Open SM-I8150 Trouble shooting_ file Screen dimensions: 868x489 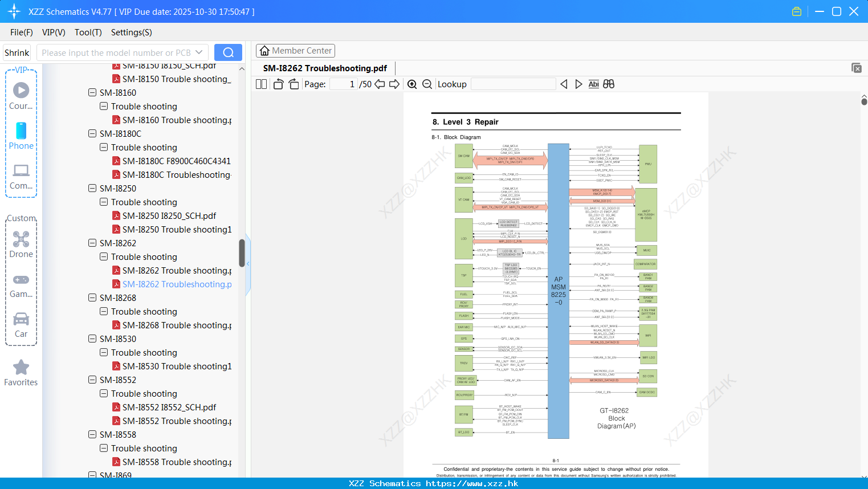pos(172,79)
